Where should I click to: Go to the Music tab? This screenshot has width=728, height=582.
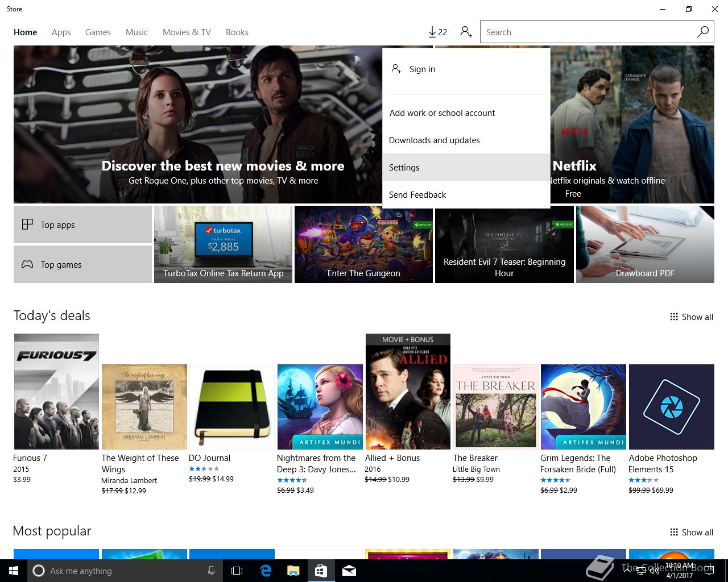136,32
